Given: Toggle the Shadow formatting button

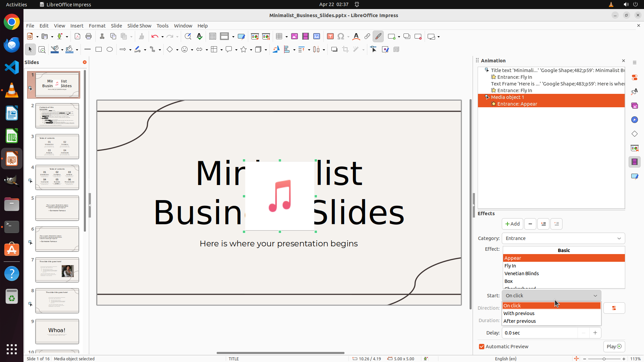Looking at the screenshot, I should 334,50.
